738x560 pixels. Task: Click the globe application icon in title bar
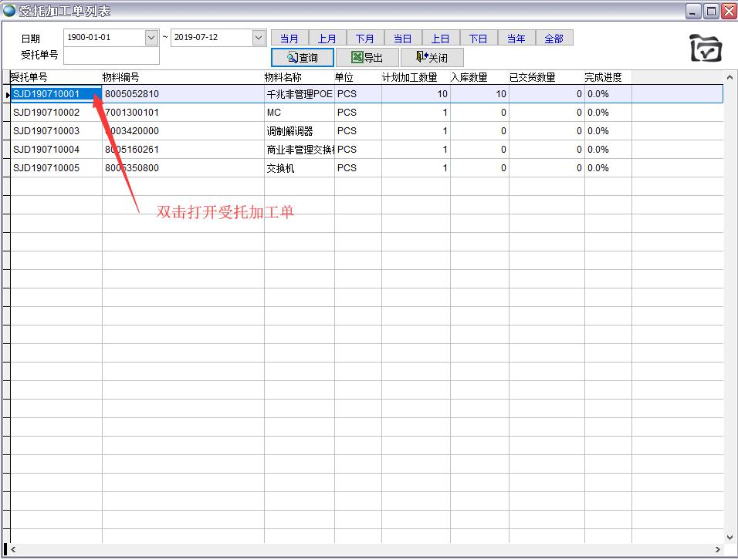point(8,10)
